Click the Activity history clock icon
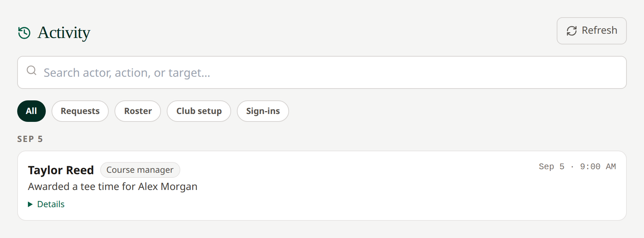This screenshot has width=644, height=238. click(x=24, y=33)
